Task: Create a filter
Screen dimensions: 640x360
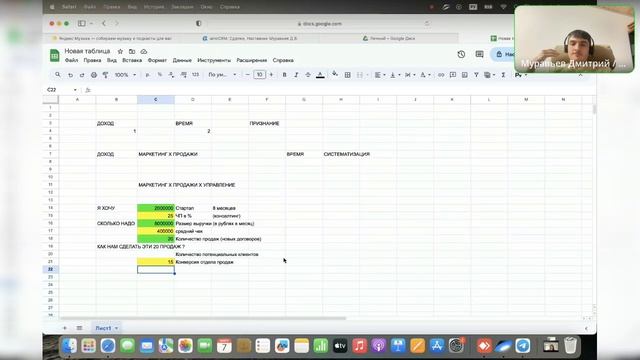Action: coord(476,75)
